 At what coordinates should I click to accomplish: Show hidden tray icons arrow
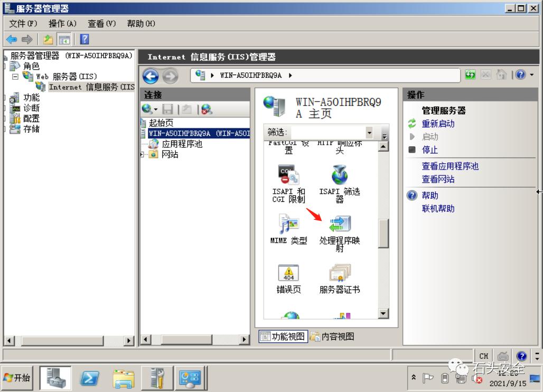pyautogui.click(x=414, y=377)
